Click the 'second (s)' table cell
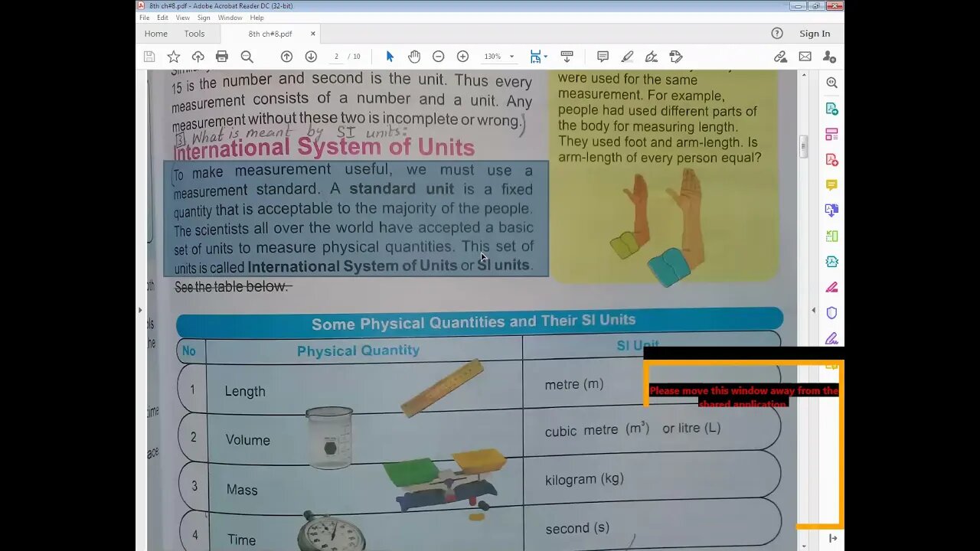 click(577, 528)
